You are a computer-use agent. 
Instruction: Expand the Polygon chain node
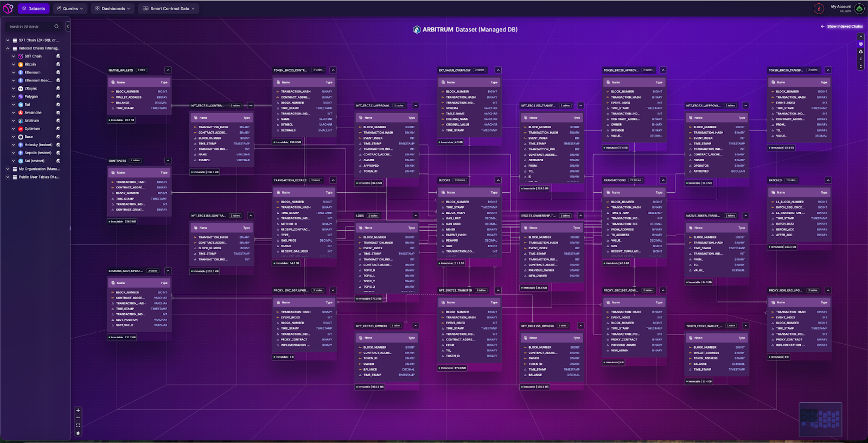(x=14, y=97)
